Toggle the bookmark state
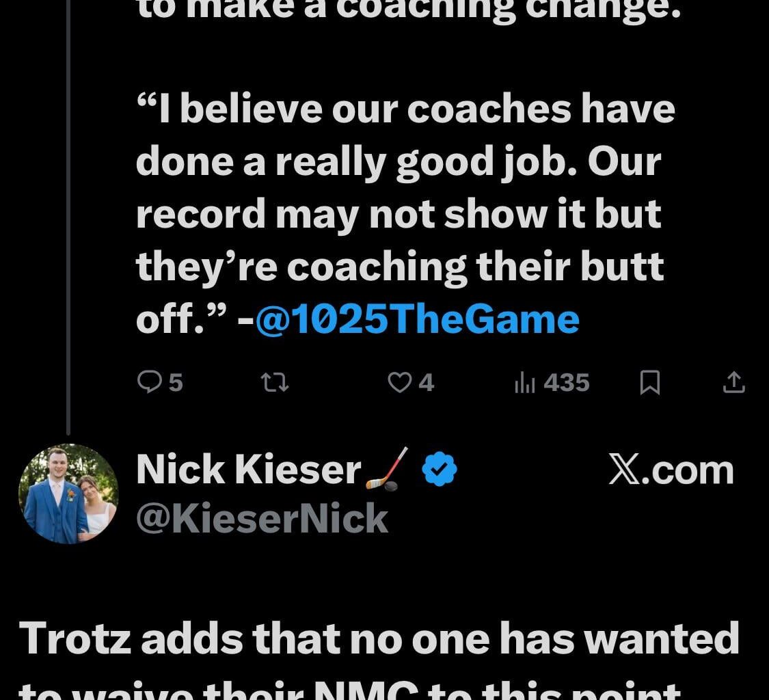This screenshot has width=769, height=700. [x=650, y=383]
